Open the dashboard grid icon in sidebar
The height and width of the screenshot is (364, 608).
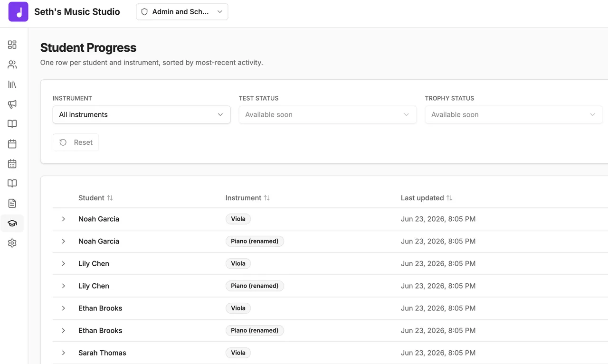(x=12, y=45)
